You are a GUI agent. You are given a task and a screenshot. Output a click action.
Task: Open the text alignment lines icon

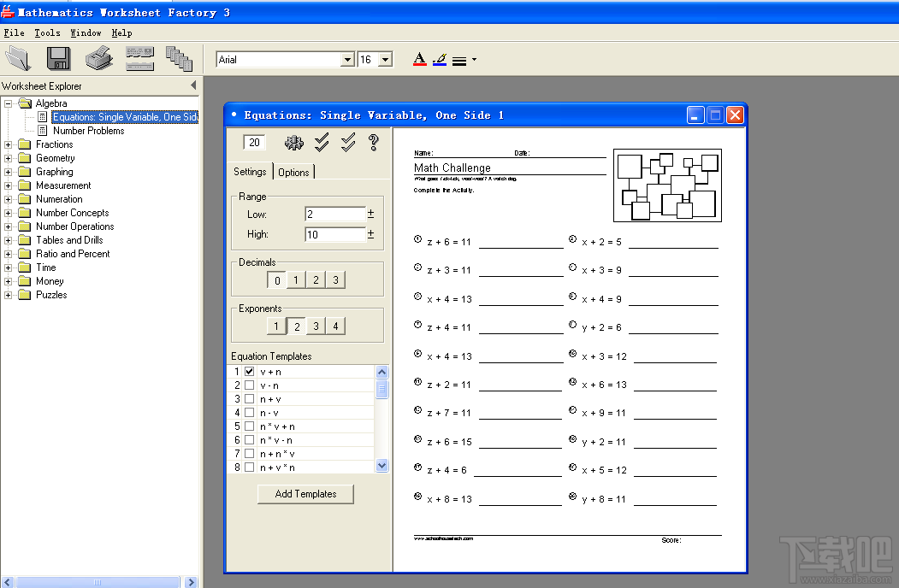click(459, 61)
